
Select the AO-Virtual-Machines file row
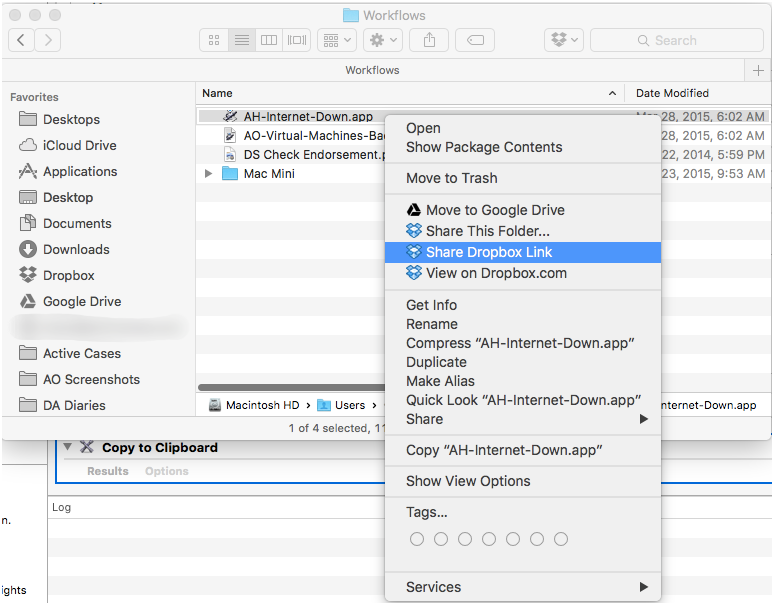tap(291, 136)
